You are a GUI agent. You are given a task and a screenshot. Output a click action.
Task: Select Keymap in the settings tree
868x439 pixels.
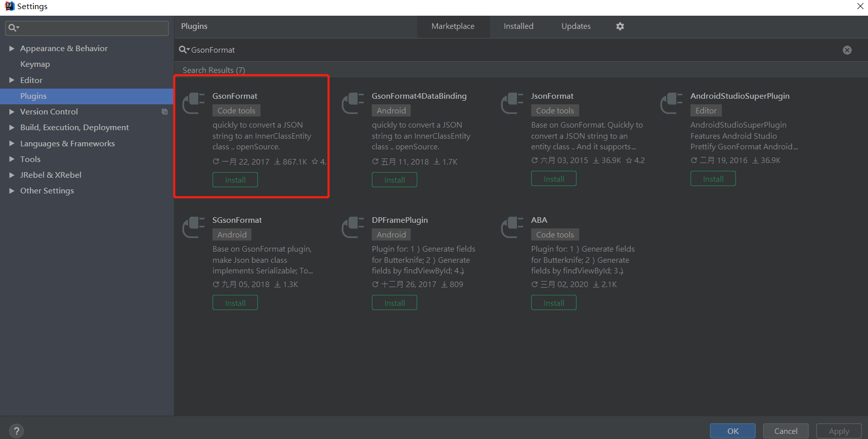tap(35, 64)
